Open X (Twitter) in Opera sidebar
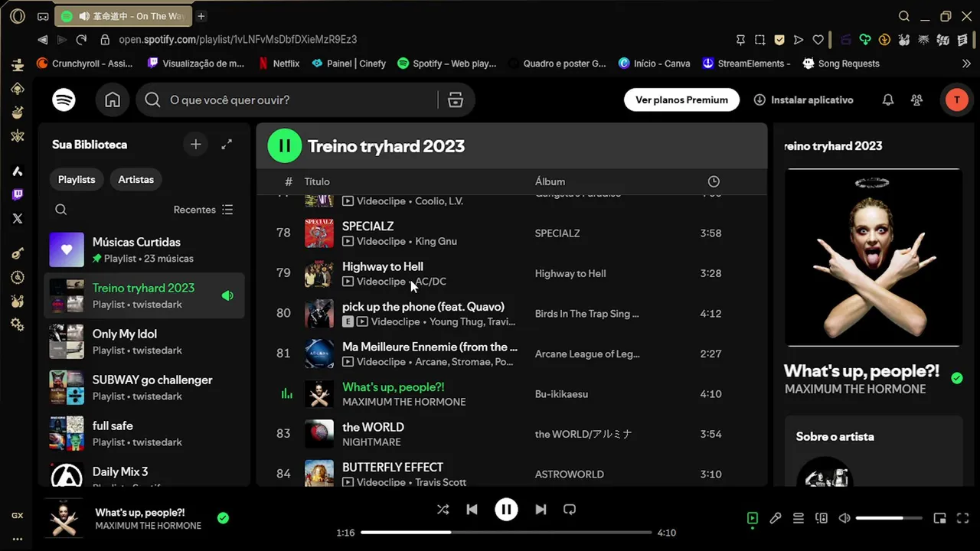The width and height of the screenshot is (980, 551). (x=18, y=218)
